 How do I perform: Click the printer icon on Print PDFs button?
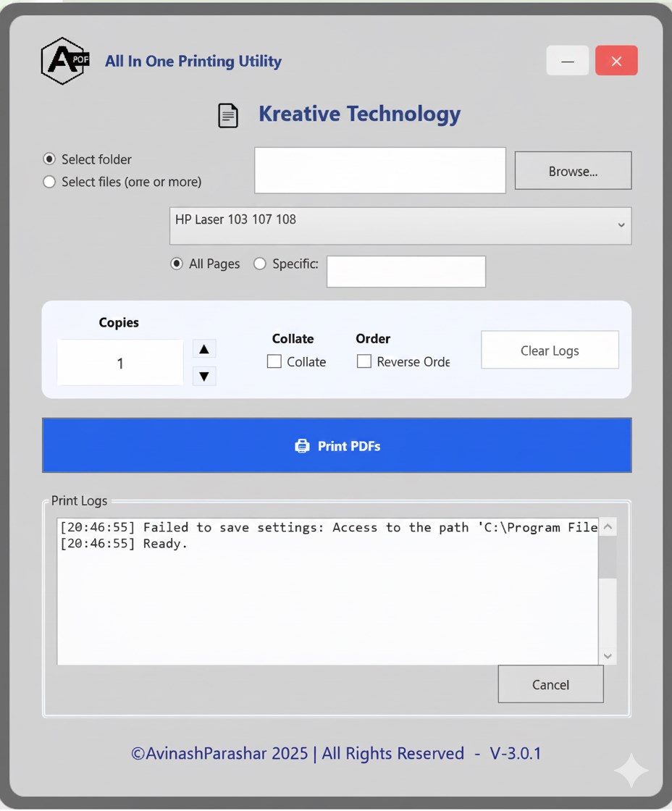click(x=302, y=446)
